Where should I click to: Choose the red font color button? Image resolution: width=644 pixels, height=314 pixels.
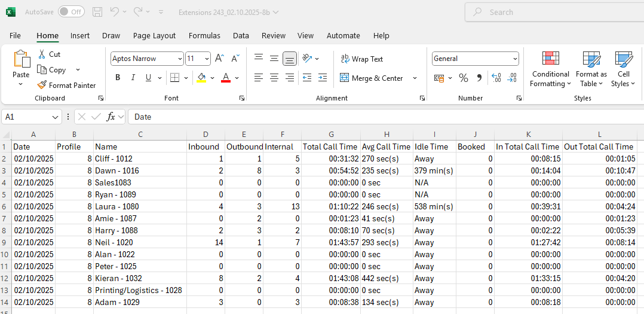(225, 78)
